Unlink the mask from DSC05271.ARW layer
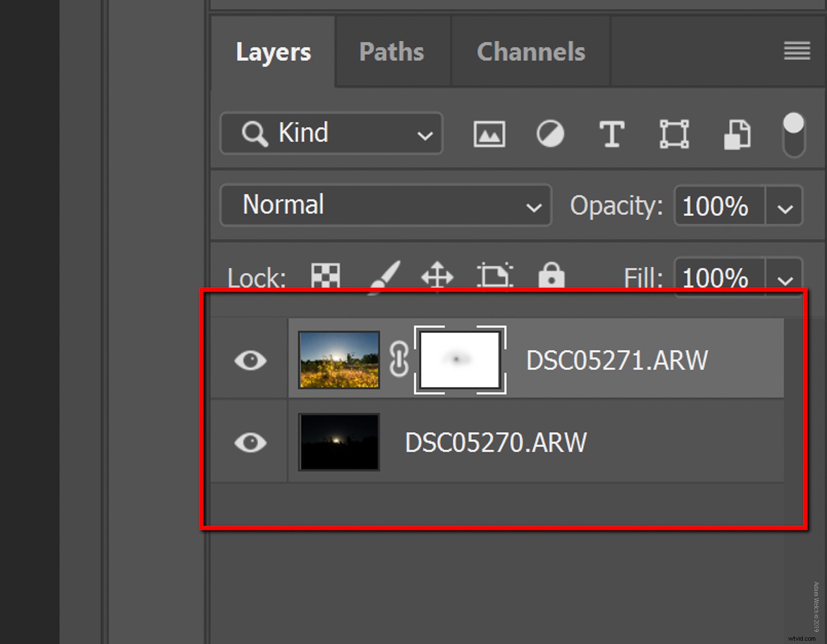The height and width of the screenshot is (644, 827). [399, 359]
